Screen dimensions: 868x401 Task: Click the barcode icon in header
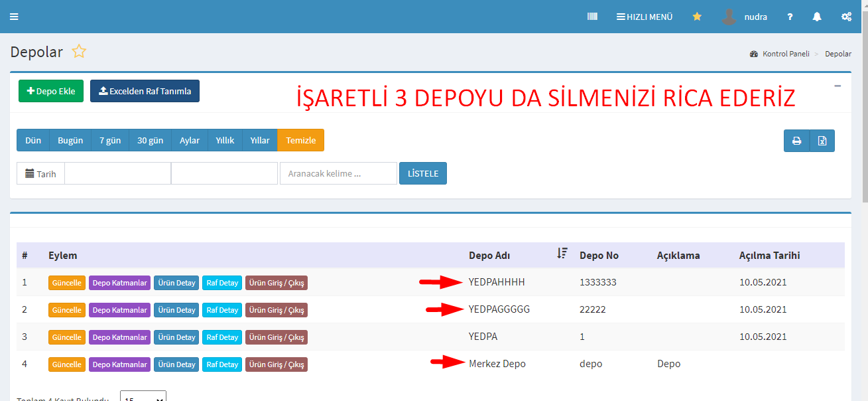tap(592, 17)
